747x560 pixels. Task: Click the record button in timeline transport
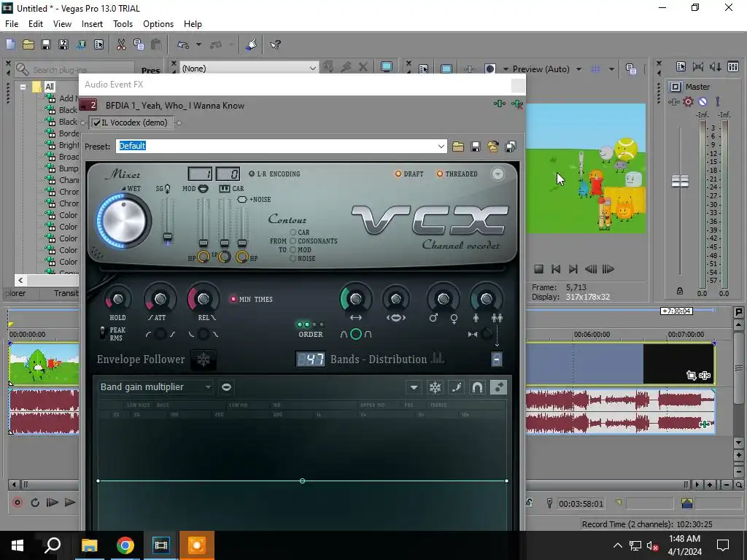click(18, 502)
